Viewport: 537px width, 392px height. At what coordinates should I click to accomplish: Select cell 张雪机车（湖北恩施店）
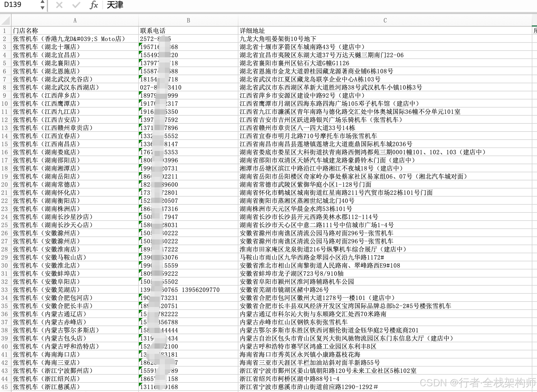click(75, 71)
